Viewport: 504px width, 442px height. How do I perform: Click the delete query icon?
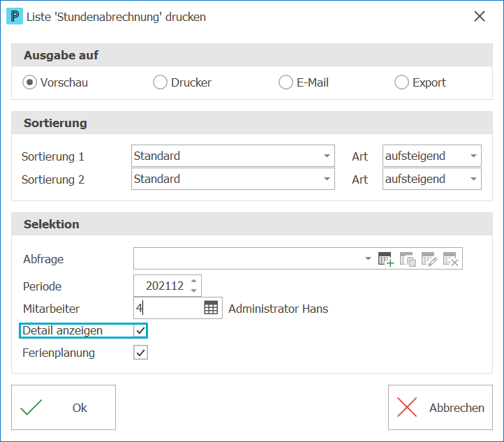[451, 259]
